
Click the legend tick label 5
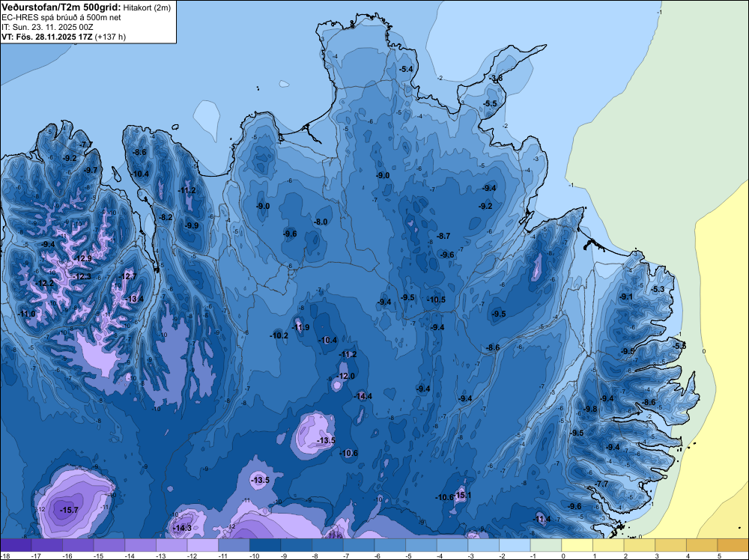[x=719, y=556]
